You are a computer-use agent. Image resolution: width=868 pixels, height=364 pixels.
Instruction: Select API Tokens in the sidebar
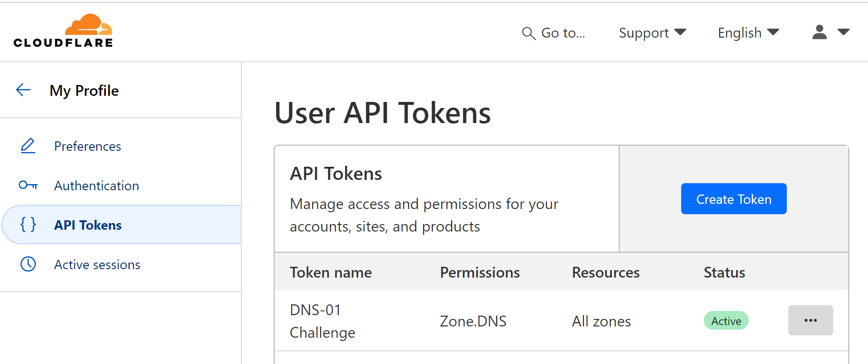click(x=122, y=225)
